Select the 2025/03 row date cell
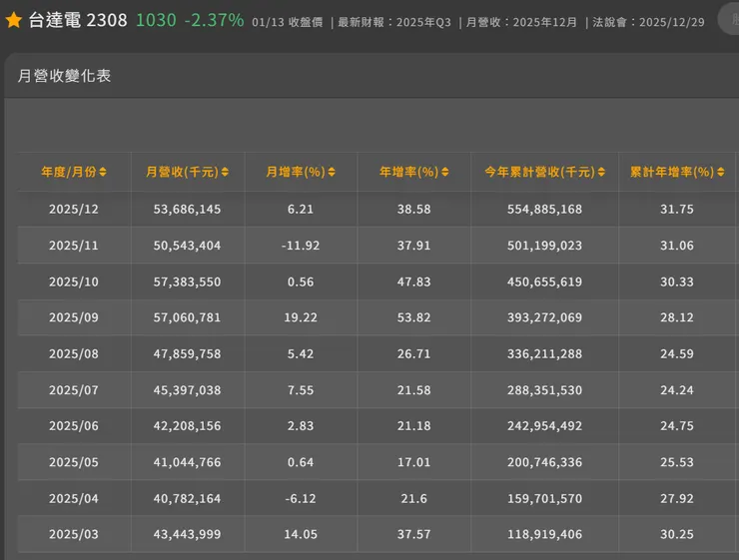739x560 pixels. [74, 534]
